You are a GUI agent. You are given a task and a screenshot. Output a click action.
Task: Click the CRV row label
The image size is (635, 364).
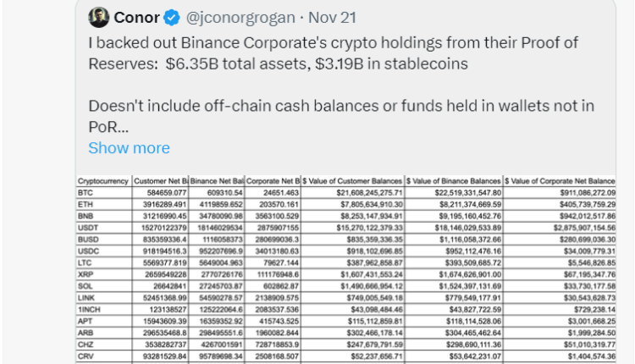click(x=85, y=356)
